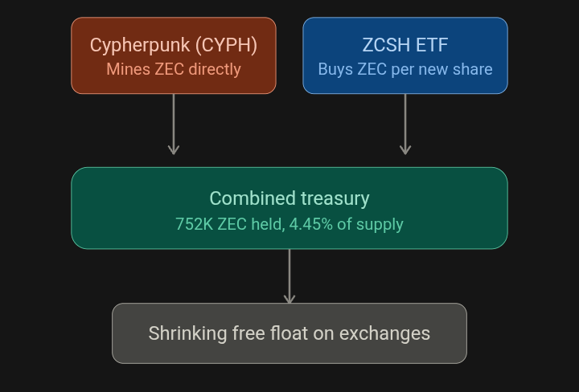Image resolution: width=579 pixels, height=392 pixels.
Task: Select the arrowhead under the Cypherpunk arrow
Action: click(x=174, y=149)
